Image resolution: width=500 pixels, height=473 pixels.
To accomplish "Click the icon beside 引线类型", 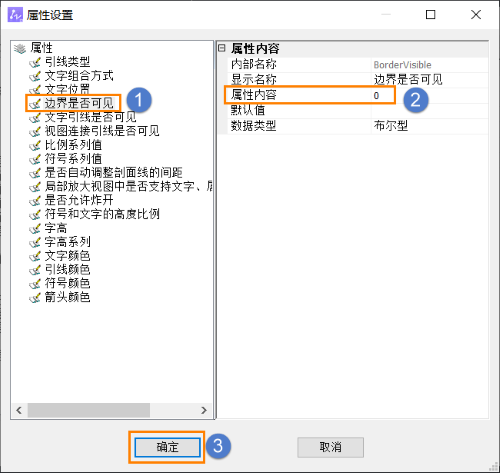I will point(35,62).
